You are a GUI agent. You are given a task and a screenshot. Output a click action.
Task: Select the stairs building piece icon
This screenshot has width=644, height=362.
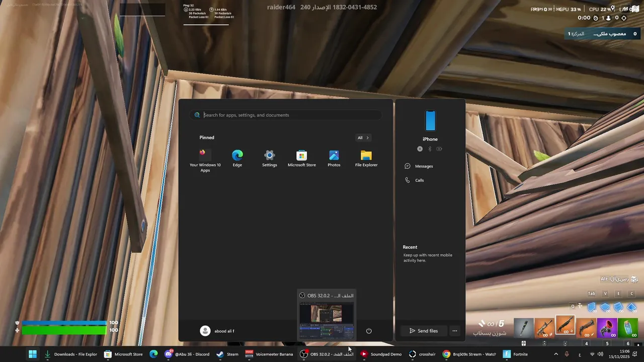618,307
